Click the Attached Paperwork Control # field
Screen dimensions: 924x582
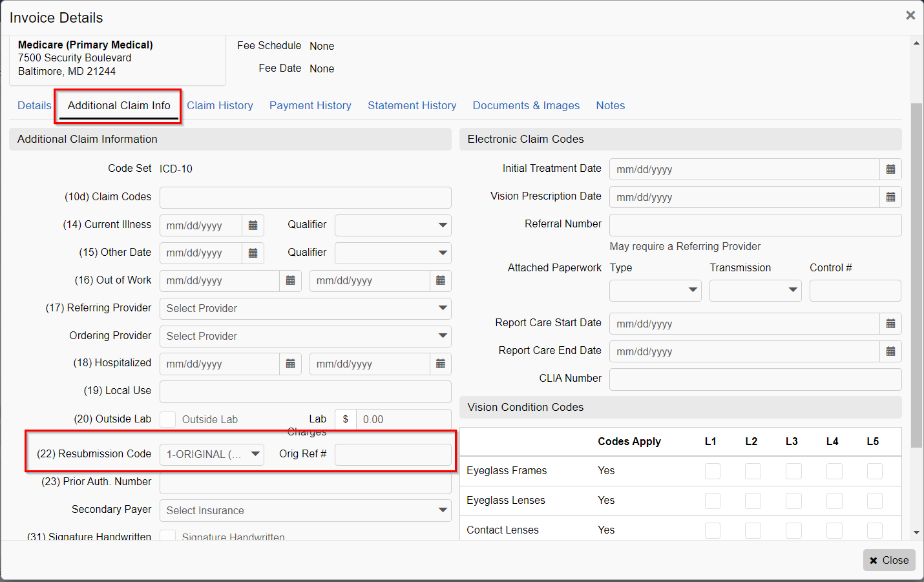tap(856, 291)
